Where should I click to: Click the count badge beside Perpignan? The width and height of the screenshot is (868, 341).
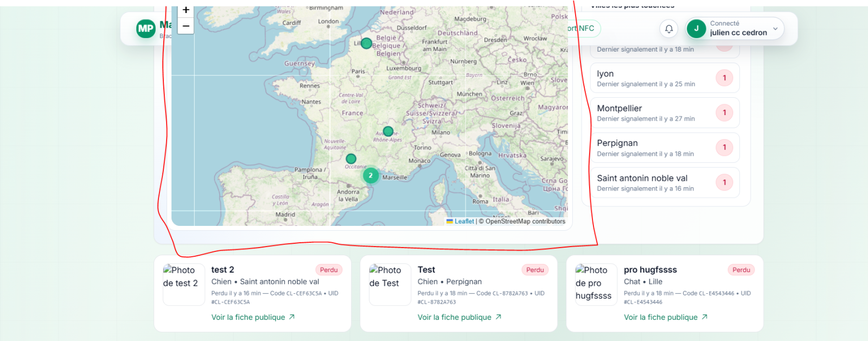pos(724,147)
